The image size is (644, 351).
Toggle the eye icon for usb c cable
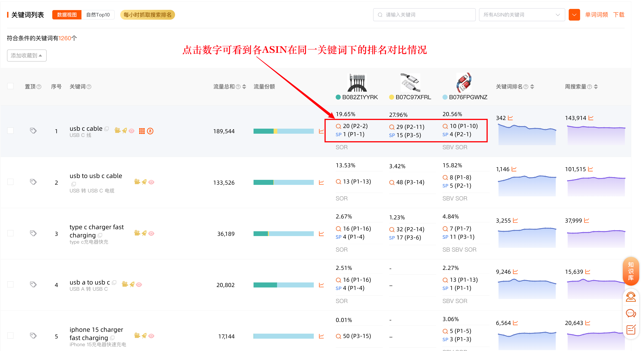tap(131, 131)
